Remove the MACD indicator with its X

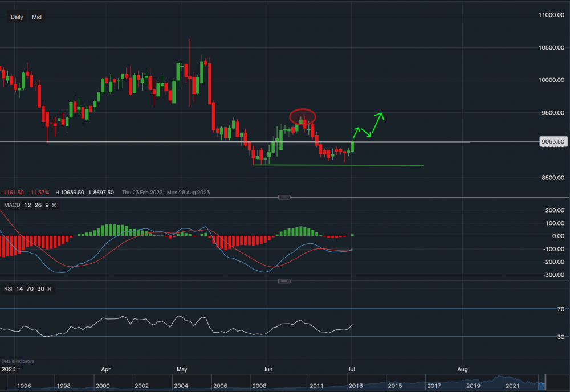tap(54, 205)
